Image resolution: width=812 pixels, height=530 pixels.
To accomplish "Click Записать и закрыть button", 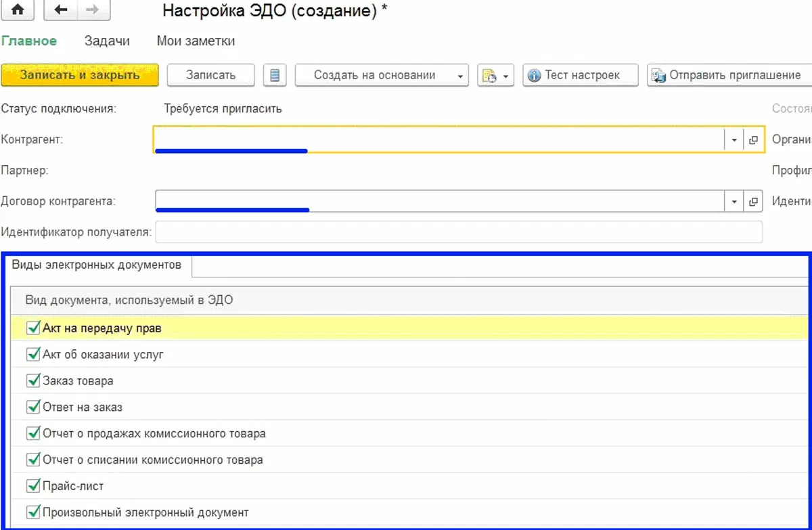I will 80,75.
